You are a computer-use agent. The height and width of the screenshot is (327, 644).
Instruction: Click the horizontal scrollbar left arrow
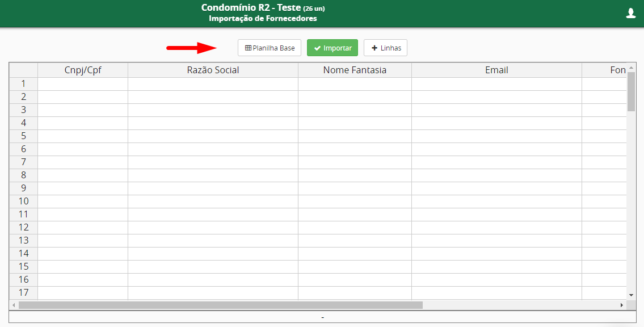14,305
